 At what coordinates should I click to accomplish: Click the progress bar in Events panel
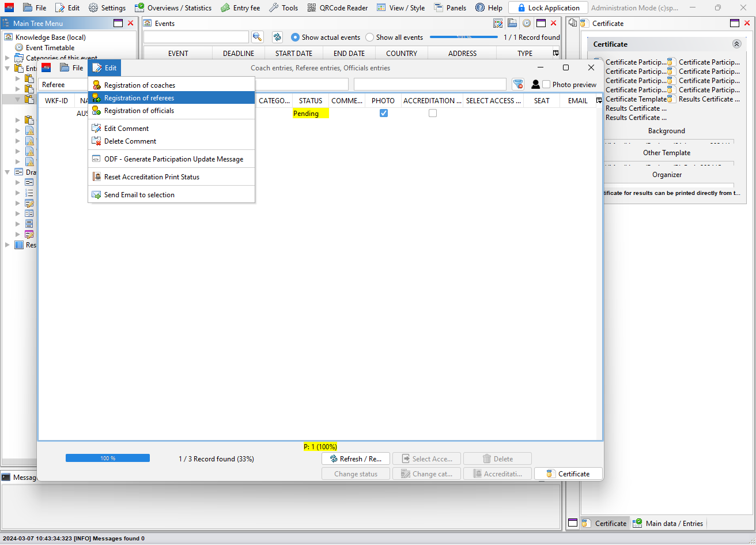pyautogui.click(x=464, y=37)
